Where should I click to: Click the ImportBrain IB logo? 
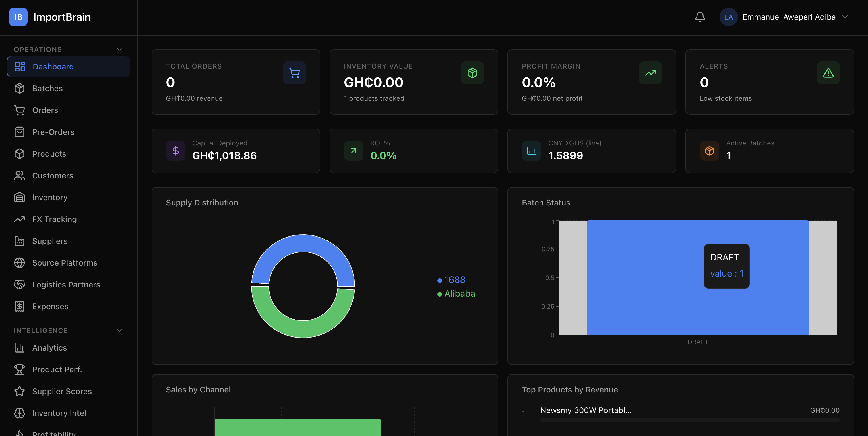(x=18, y=17)
